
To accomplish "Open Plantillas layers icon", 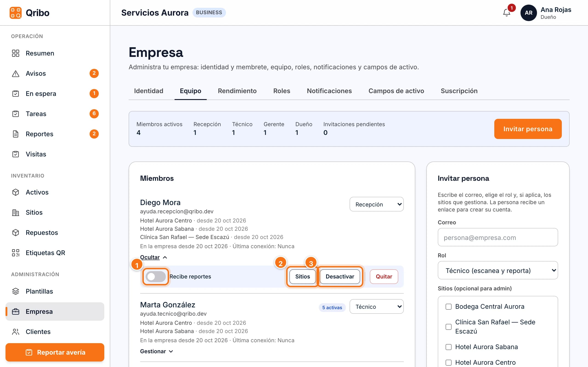I will (16, 291).
